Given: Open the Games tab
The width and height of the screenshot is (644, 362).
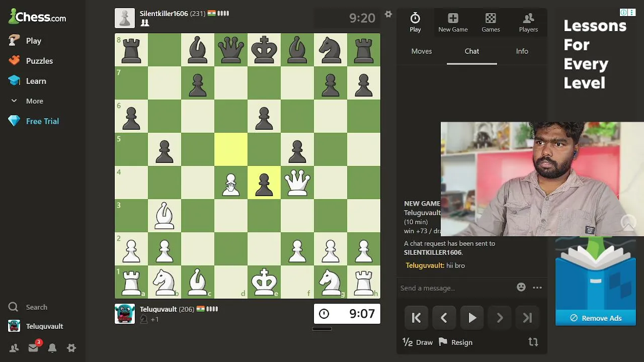Looking at the screenshot, I should coord(491,22).
